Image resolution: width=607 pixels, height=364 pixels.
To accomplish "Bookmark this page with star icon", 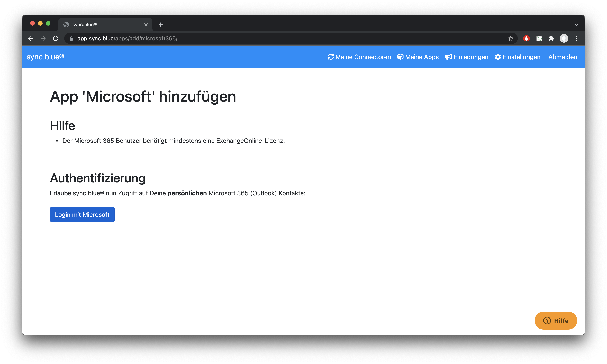I will coord(511,39).
